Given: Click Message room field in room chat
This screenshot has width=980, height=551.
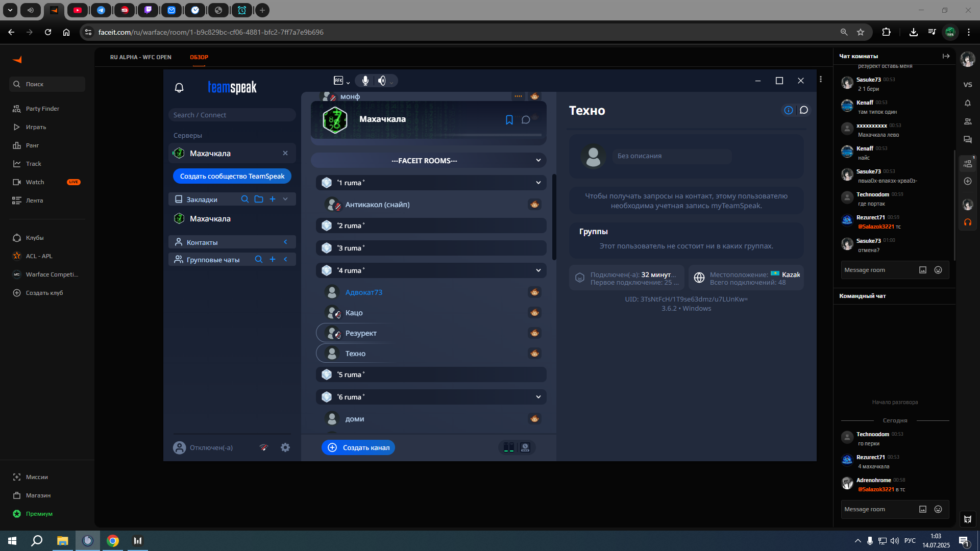Looking at the screenshot, I should click(879, 270).
